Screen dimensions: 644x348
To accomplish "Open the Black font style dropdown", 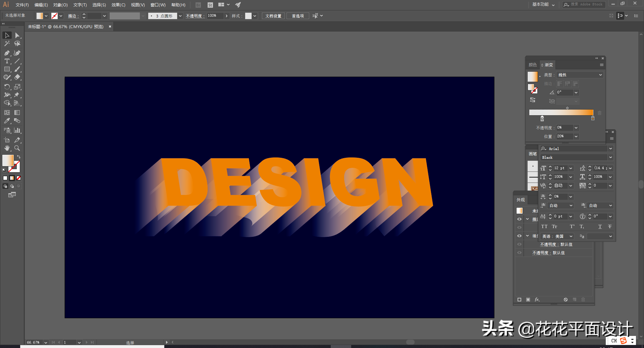I will coord(610,157).
